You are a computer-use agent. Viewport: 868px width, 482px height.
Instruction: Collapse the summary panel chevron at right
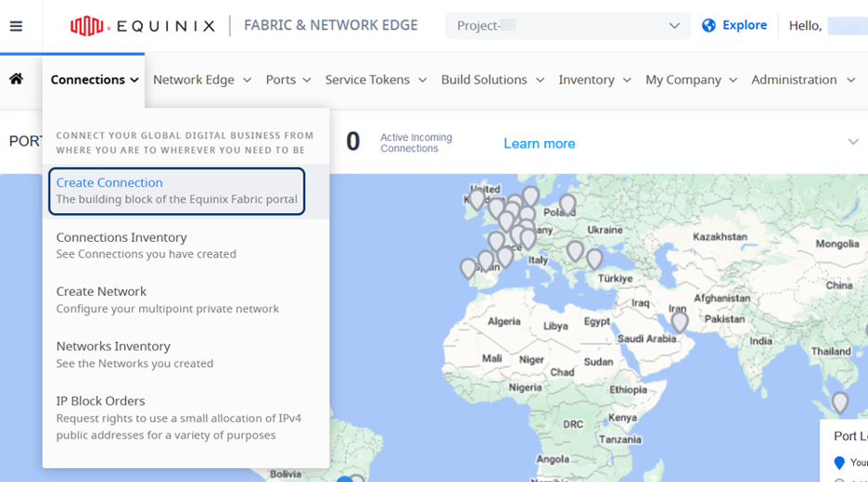[853, 142]
